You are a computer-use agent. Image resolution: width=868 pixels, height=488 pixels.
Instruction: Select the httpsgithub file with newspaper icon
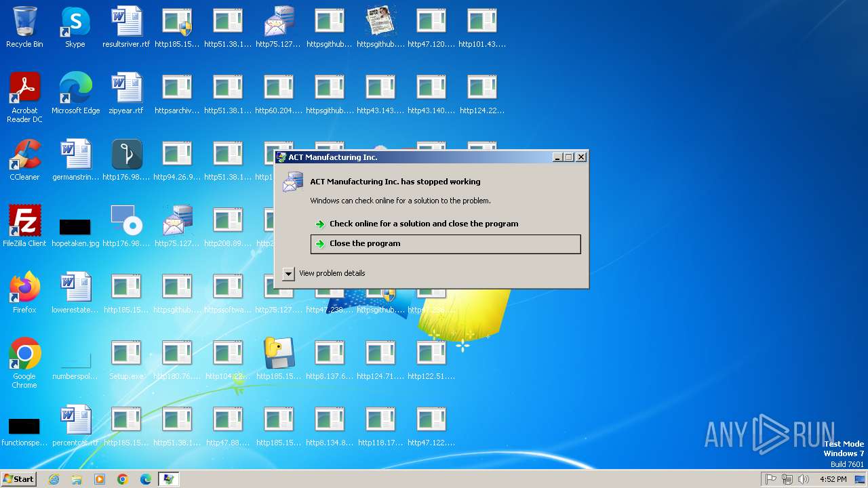point(380,27)
